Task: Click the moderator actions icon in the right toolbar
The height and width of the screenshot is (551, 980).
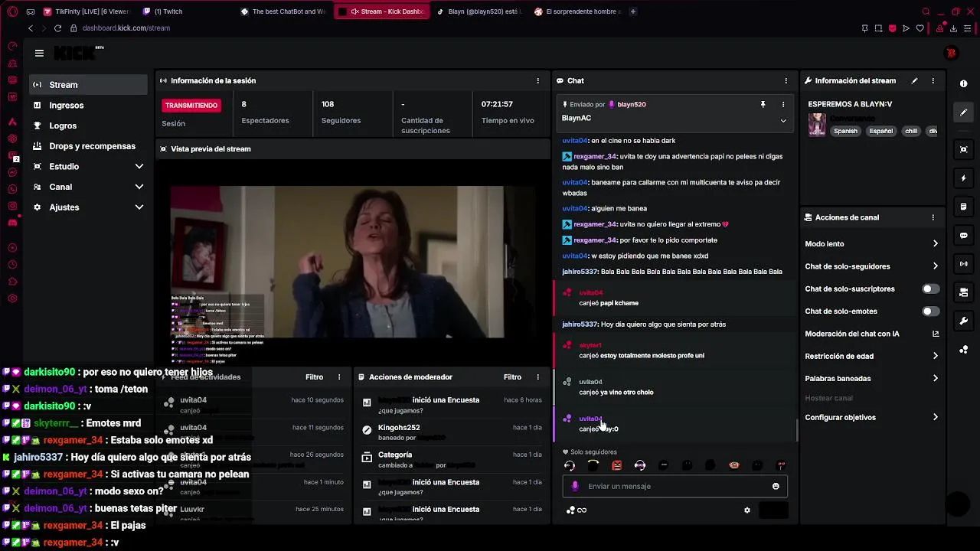Action: click(x=964, y=292)
